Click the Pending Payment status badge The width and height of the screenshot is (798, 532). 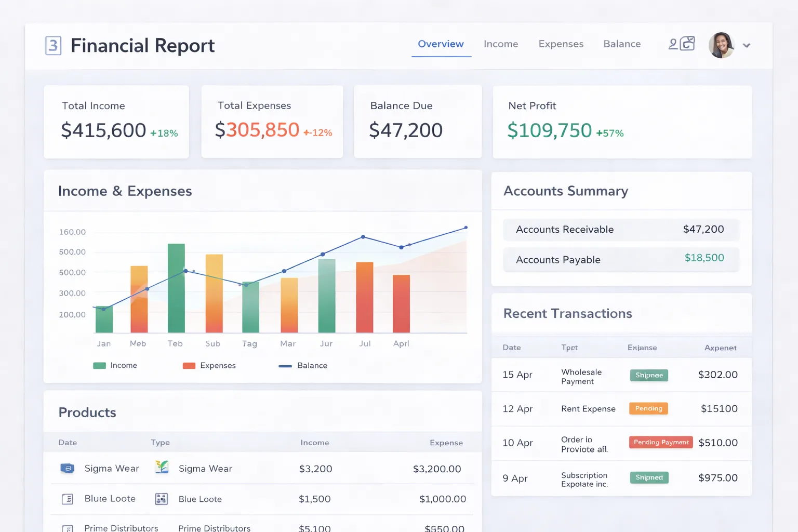(x=661, y=442)
